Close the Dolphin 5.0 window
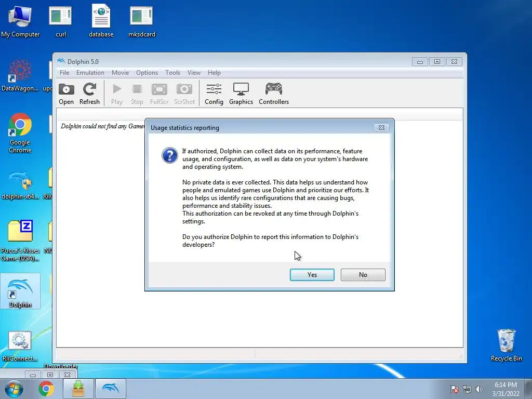The height and width of the screenshot is (399, 532). 454,62
